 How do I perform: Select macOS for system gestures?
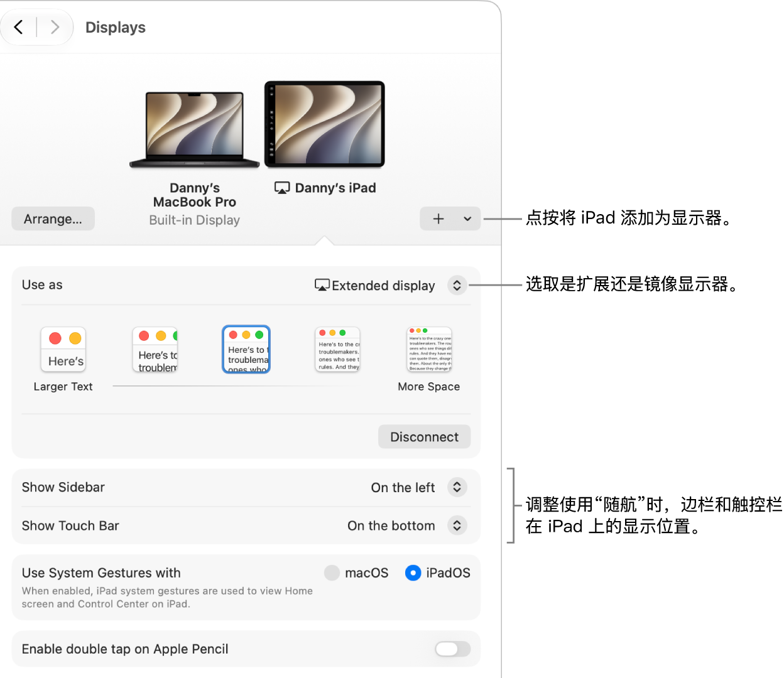[x=332, y=573]
